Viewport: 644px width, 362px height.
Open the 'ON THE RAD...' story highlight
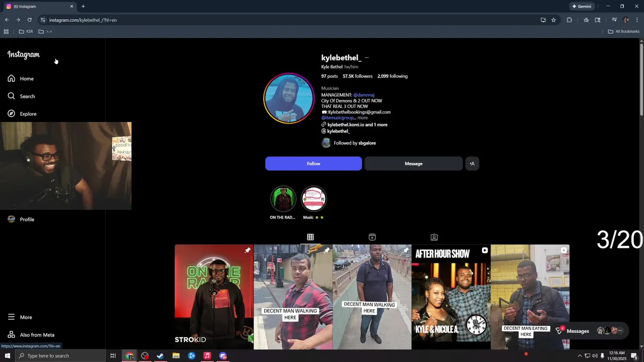click(283, 203)
